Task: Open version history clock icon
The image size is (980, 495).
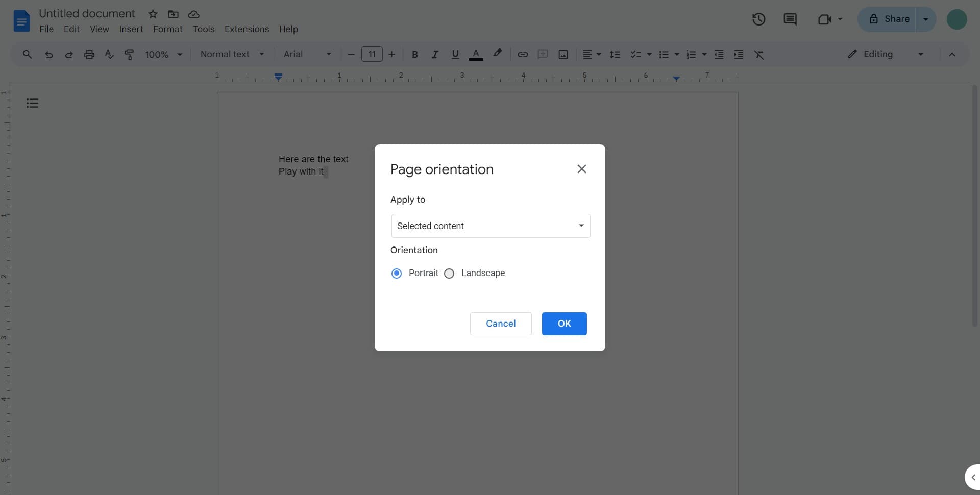Action: tap(758, 19)
